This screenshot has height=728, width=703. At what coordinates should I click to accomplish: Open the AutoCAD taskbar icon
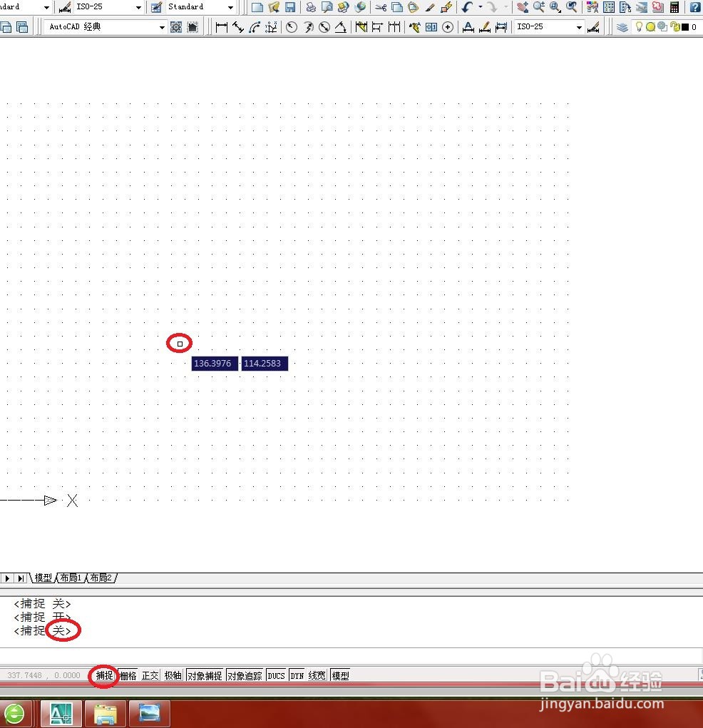61,714
